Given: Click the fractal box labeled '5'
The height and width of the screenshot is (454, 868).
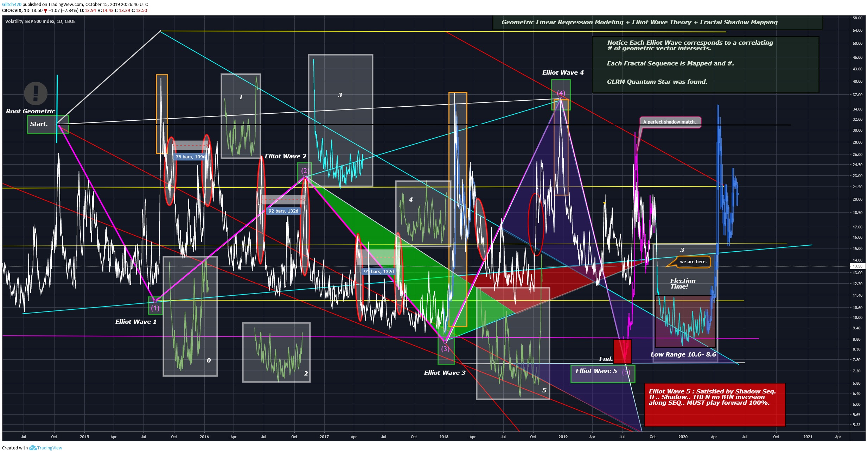Looking at the screenshot, I should 513,343.
